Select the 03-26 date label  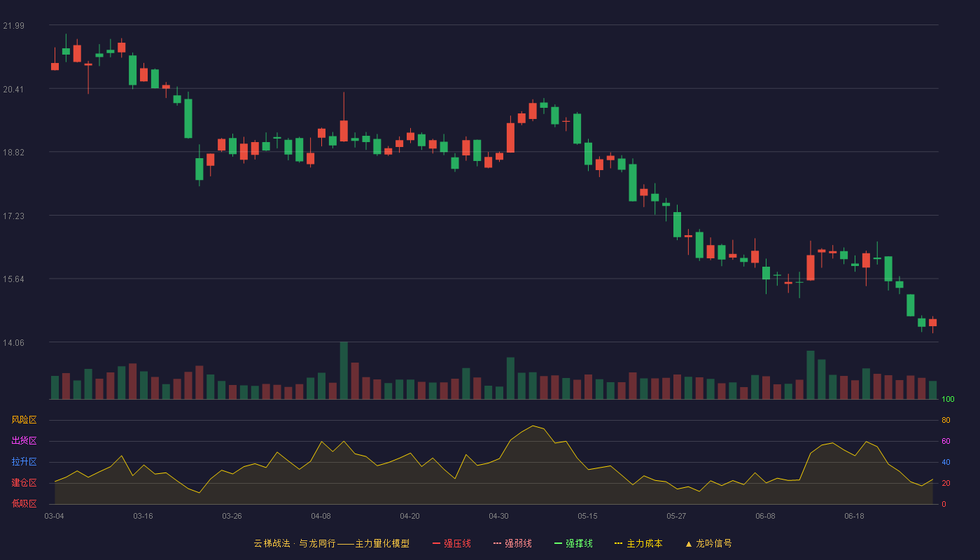point(232,516)
